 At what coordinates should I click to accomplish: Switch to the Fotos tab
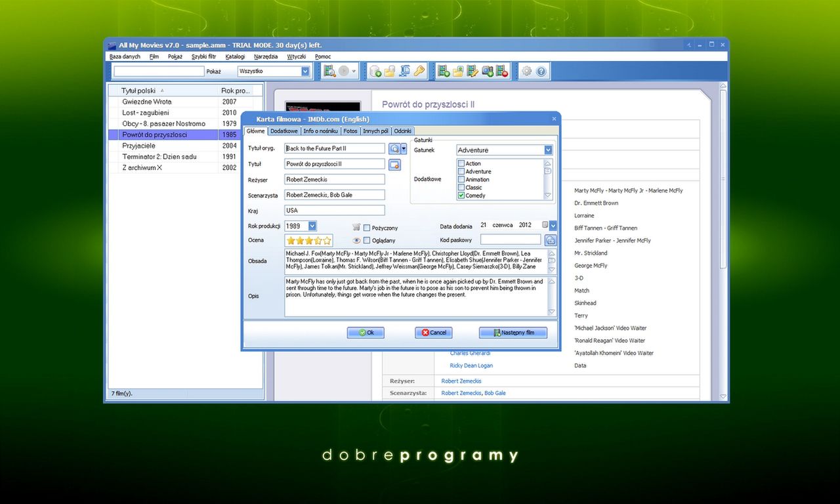(x=350, y=131)
